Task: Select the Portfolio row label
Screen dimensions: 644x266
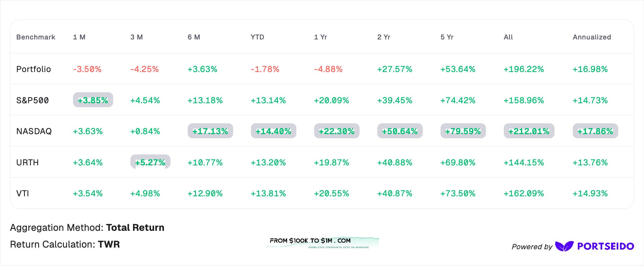Action: 34,69
